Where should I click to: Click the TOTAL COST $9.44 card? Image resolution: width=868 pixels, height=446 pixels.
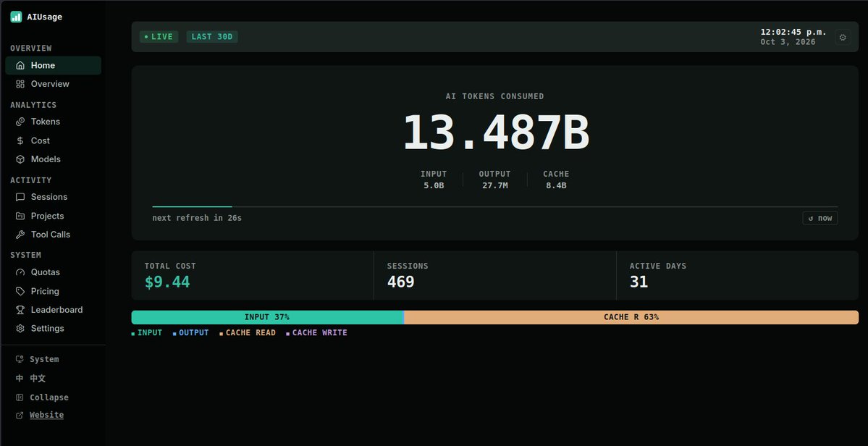click(253, 275)
